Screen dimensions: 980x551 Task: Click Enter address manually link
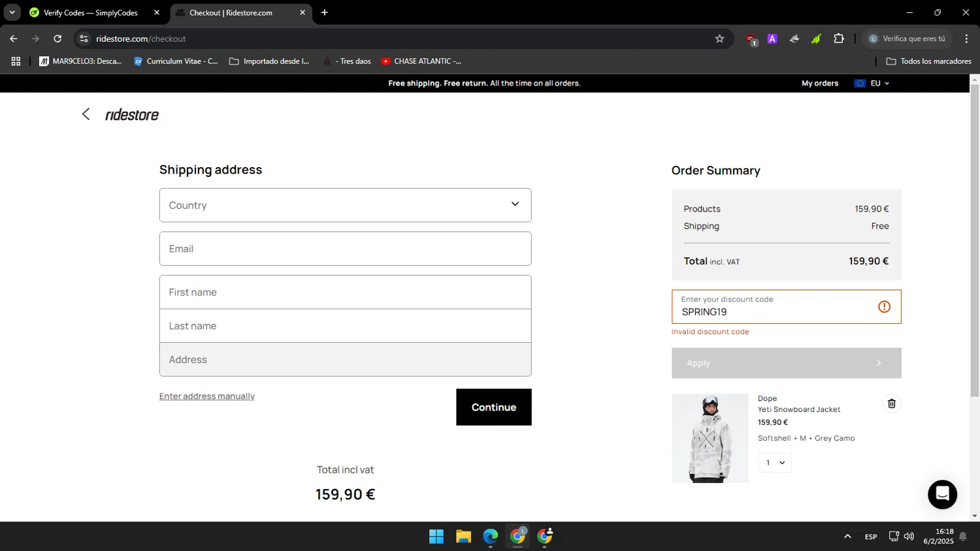point(207,396)
